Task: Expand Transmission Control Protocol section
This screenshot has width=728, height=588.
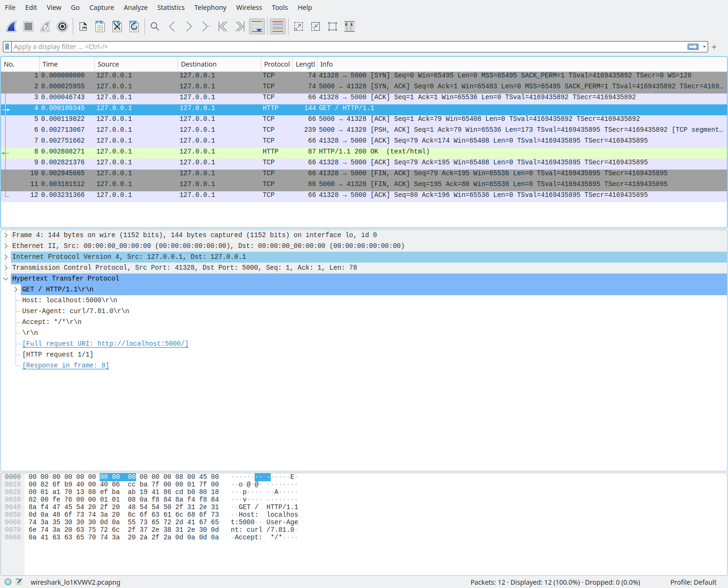Action: click(x=6, y=268)
